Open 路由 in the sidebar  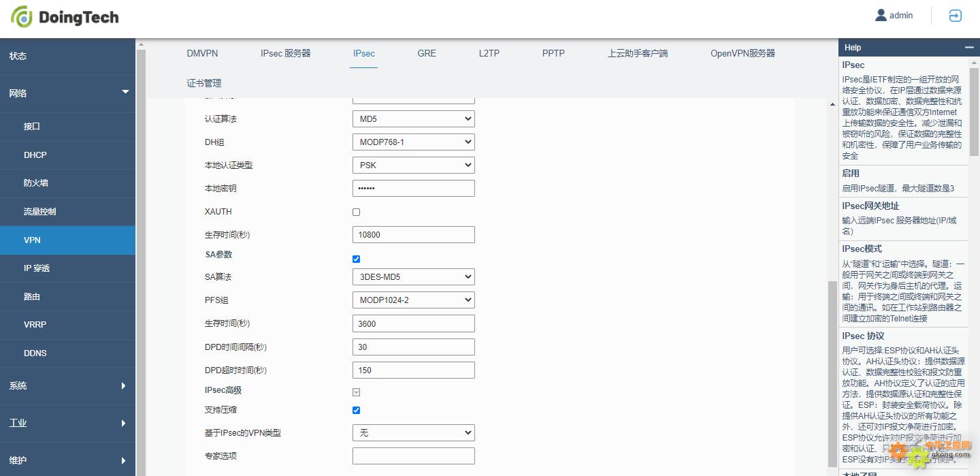coord(67,297)
